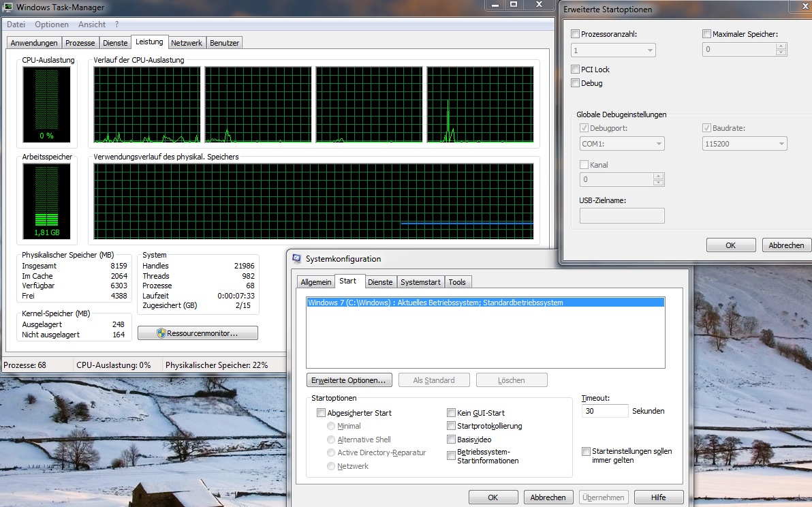Select the Netzwerk radio option under Abgesicherter Start
This screenshot has width=812, height=507.
coord(331,466)
